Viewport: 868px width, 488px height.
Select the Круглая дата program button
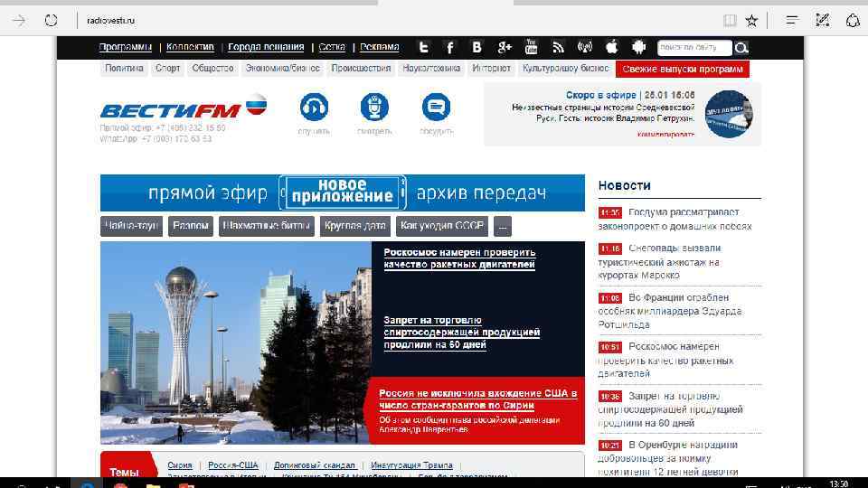click(x=354, y=226)
